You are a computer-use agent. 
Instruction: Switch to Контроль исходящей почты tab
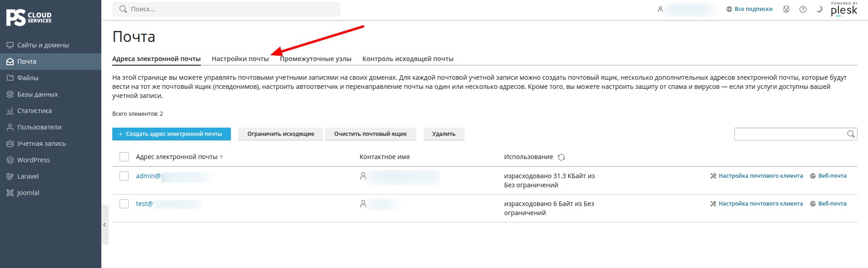click(x=408, y=59)
